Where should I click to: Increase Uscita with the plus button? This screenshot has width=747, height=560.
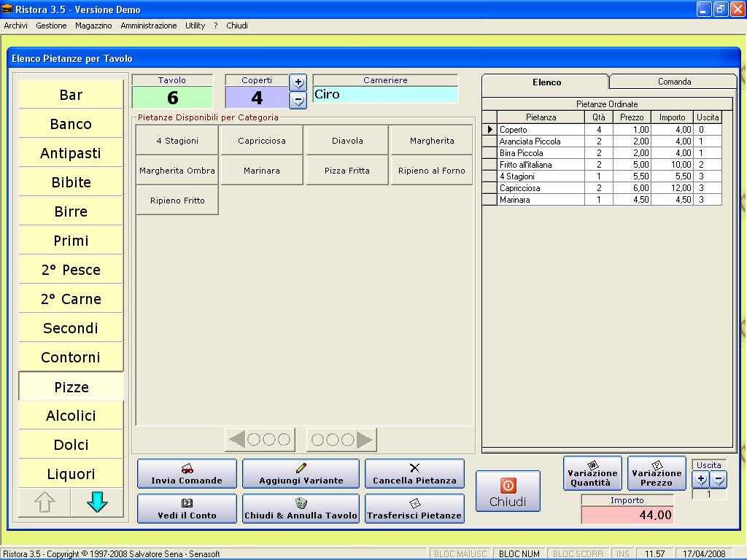point(701,480)
